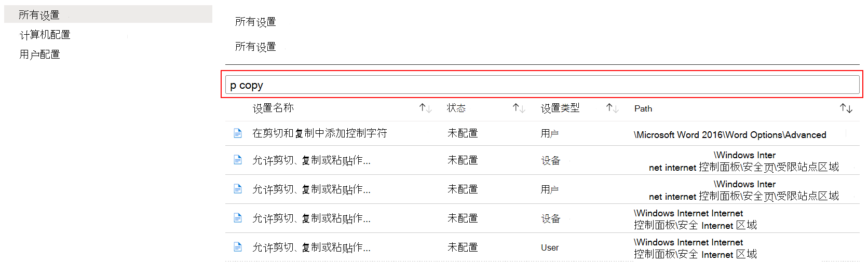
Task: Click the document icon in the User Internet zone row
Action: (x=238, y=247)
